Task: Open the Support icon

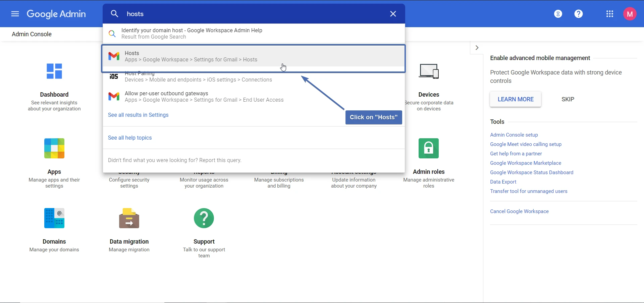Action: coord(204,218)
